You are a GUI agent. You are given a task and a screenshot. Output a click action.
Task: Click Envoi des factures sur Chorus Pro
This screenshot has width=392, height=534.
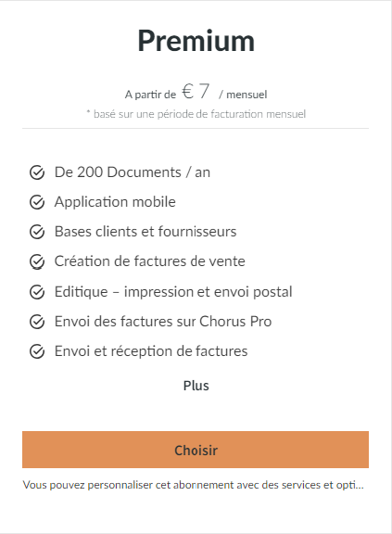163,322
